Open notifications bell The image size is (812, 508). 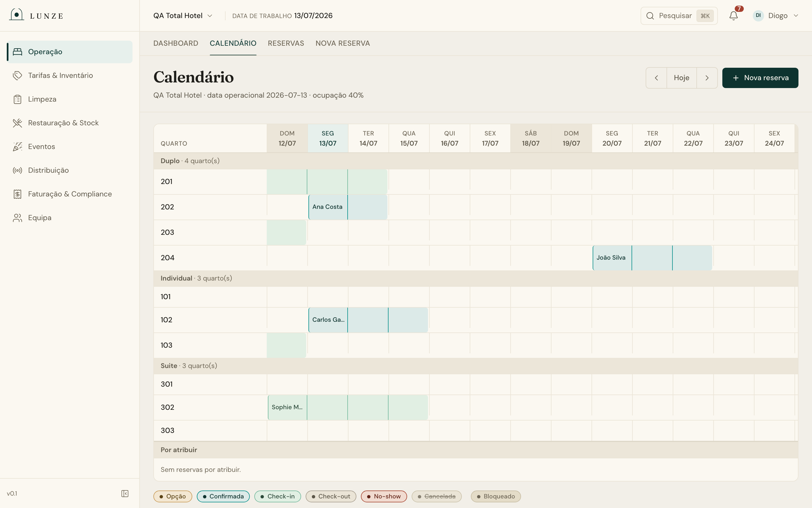click(734, 16)
